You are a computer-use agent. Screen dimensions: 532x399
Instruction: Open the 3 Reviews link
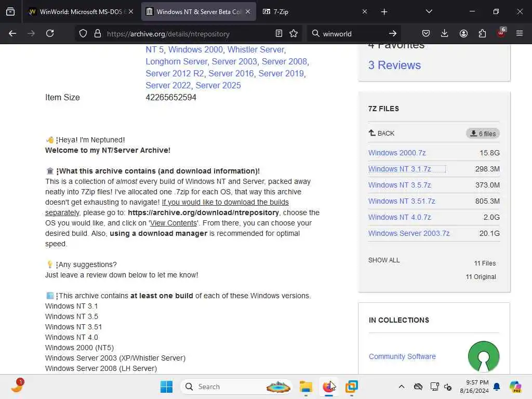[395, 65]
